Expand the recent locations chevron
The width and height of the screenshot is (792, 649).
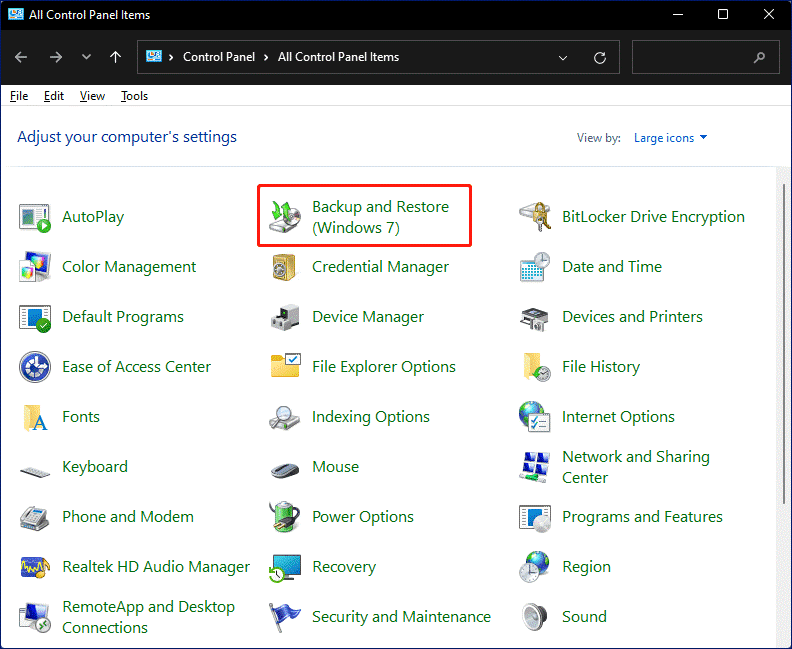86,58
